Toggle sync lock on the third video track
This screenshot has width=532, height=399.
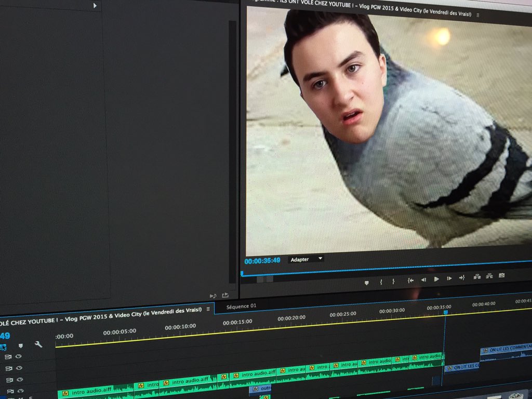tap(9, 380)
